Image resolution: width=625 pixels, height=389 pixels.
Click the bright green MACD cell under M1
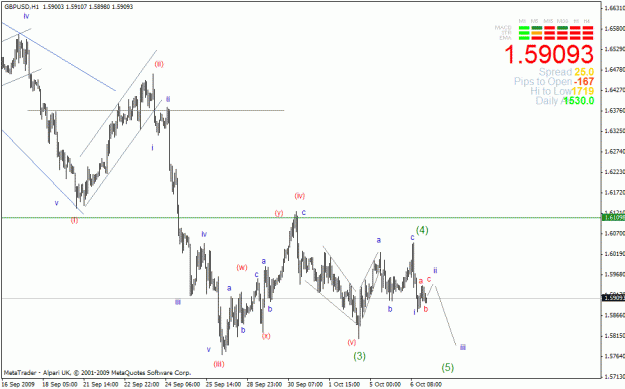[x=524, y=28]
